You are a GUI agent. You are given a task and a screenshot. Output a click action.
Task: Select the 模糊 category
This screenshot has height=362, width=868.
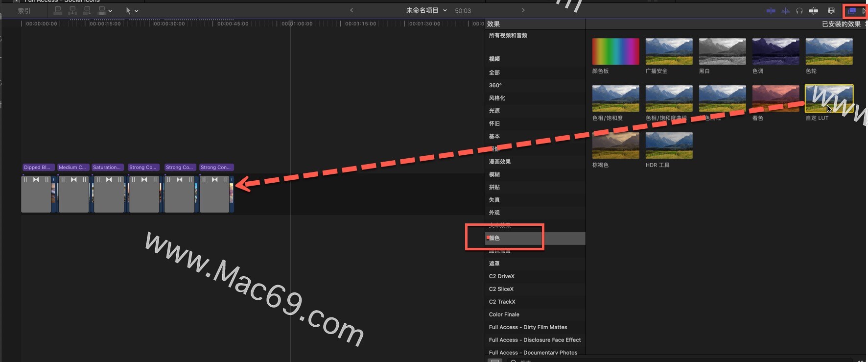535,174
